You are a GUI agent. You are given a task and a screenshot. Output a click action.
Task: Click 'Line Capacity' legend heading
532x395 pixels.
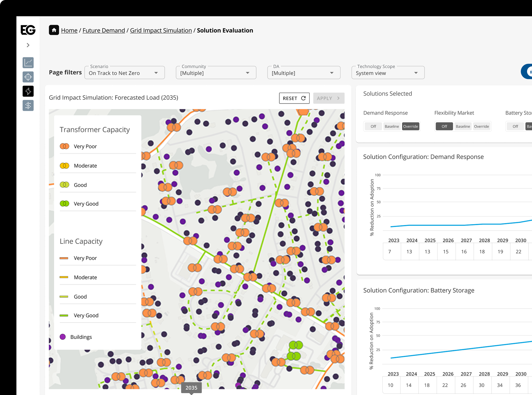click(81, 241)
